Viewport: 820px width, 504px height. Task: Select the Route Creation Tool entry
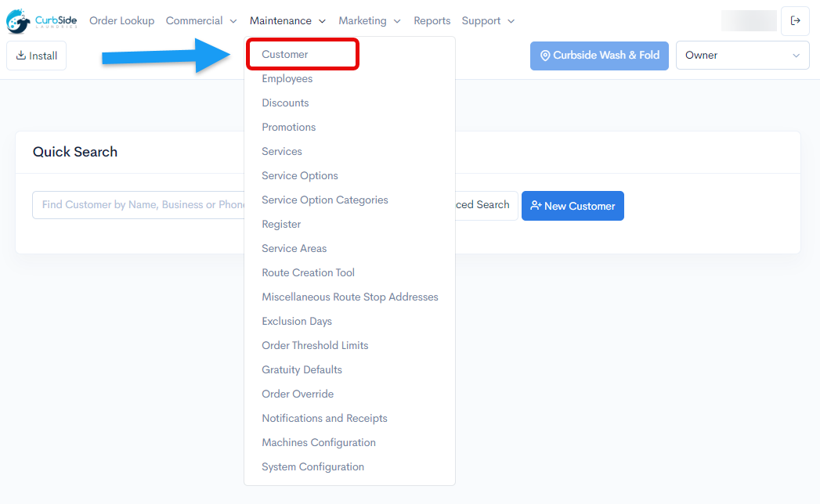308,273
